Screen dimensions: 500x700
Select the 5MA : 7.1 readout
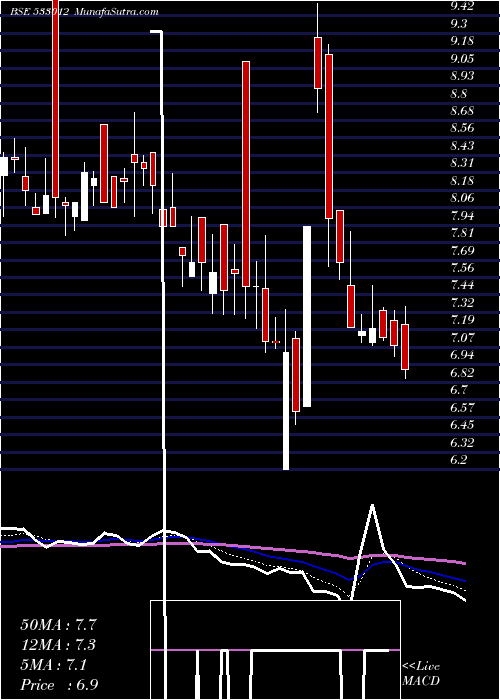(x=54, y=665)
